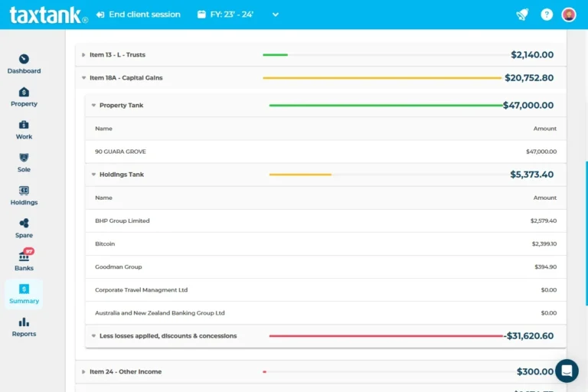The height and width of the screenshot is (392, 588).
Task: Click the Less losses red progress bar
Action: point(386,336)
